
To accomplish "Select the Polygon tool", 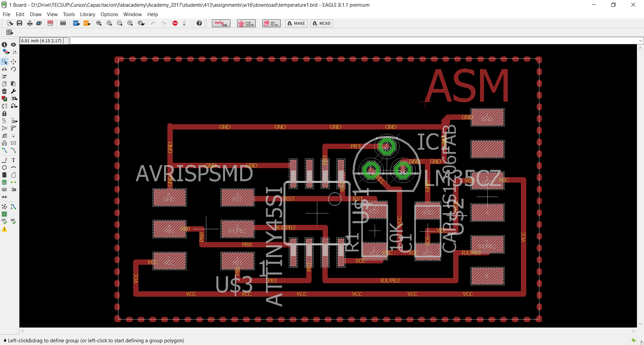I will point(13,175).
